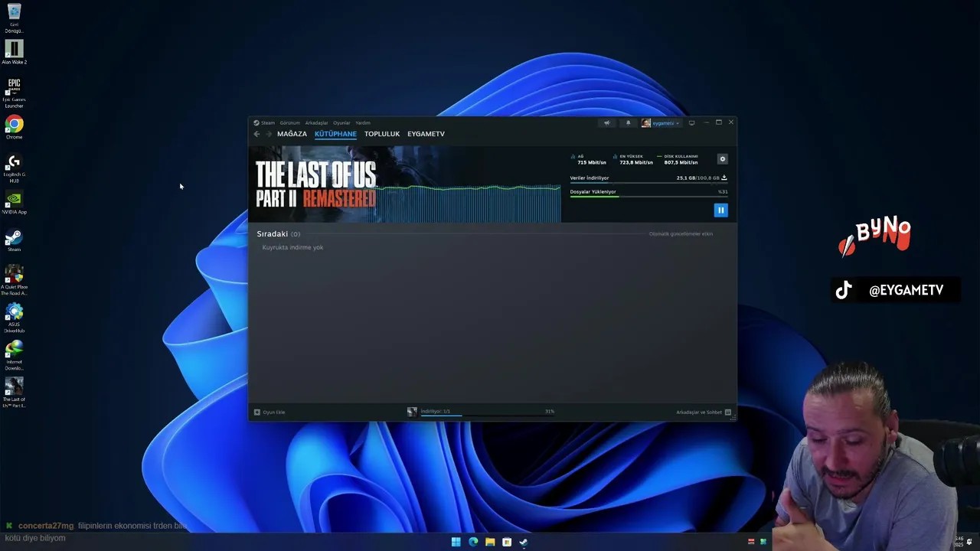Open Epic Games Launcher desktop icon
The image size is (980, 551).
pos(14,93)
